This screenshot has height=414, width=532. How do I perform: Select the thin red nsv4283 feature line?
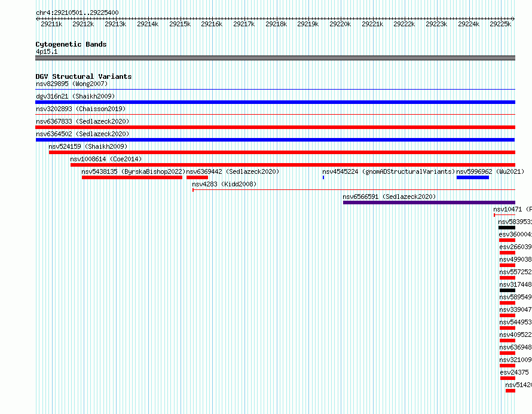pyautogui.click(x=354, y=190)
